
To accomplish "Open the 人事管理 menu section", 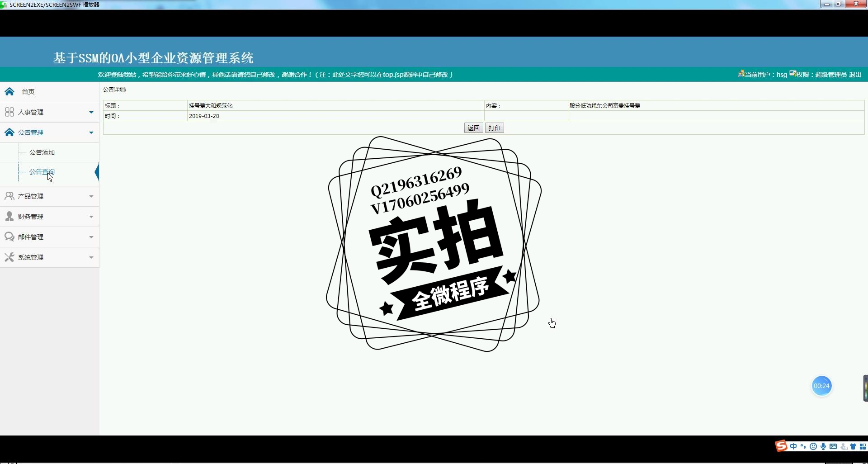I will tap(49, 112).
